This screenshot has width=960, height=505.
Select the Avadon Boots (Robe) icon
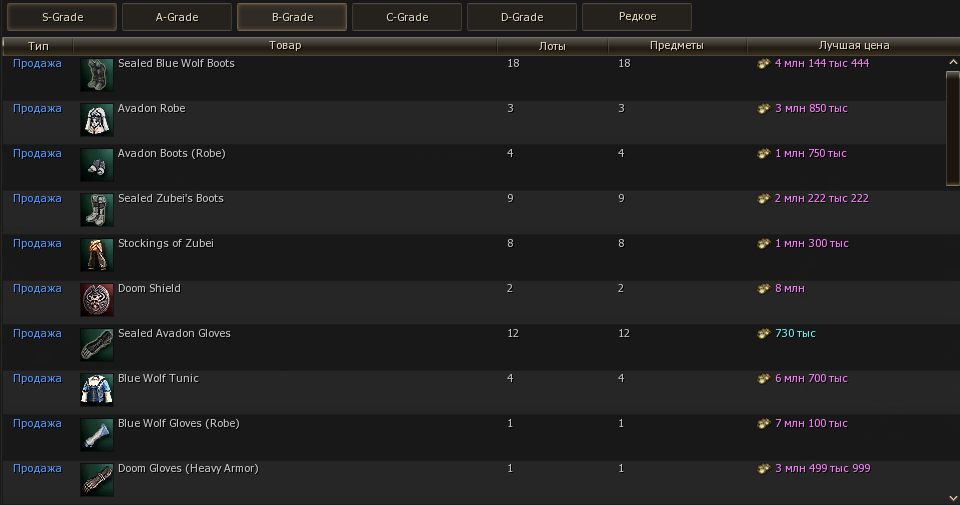tap(97, 165)
